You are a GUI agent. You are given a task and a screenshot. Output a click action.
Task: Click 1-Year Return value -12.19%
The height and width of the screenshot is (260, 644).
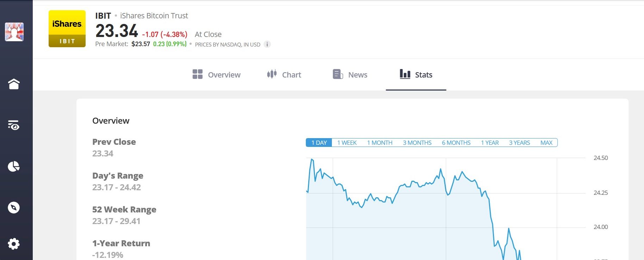(x=108, y=255)
